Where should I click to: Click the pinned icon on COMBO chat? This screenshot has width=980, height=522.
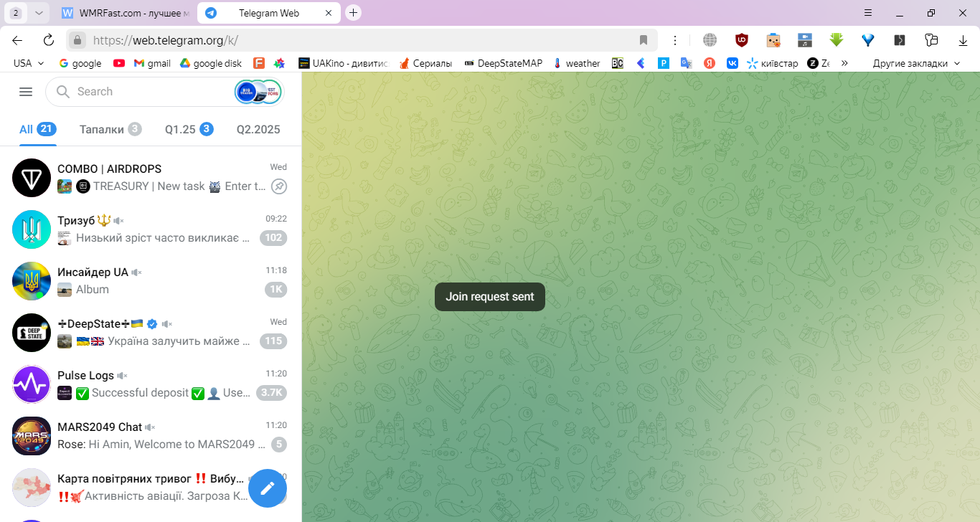point(279,186)
